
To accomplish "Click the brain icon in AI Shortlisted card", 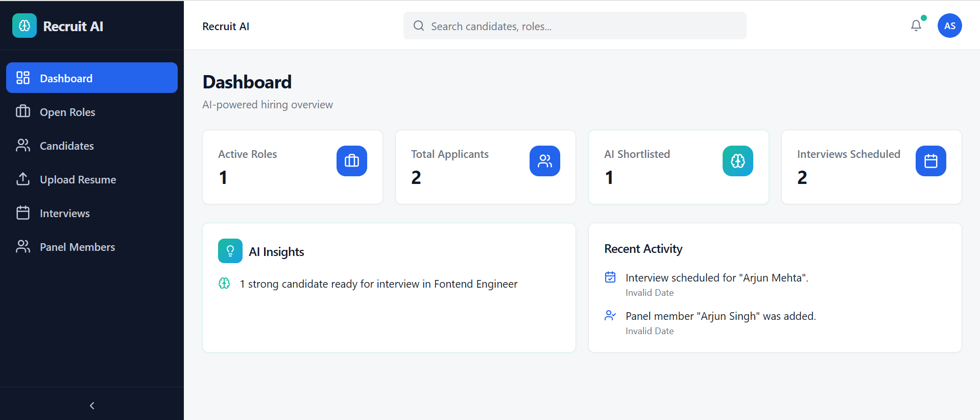I will [737, 161].
